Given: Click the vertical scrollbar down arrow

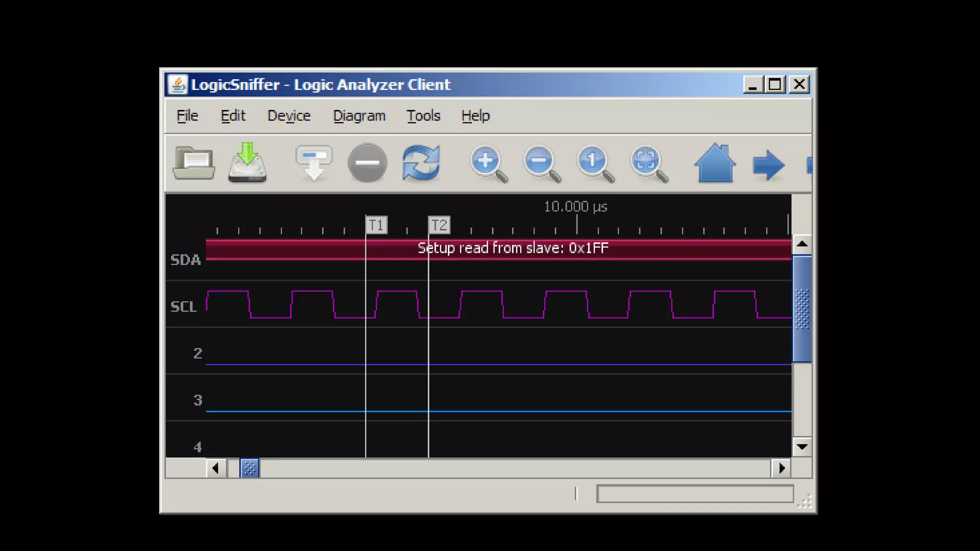Looking at the screenshot, I should (802, 447).
